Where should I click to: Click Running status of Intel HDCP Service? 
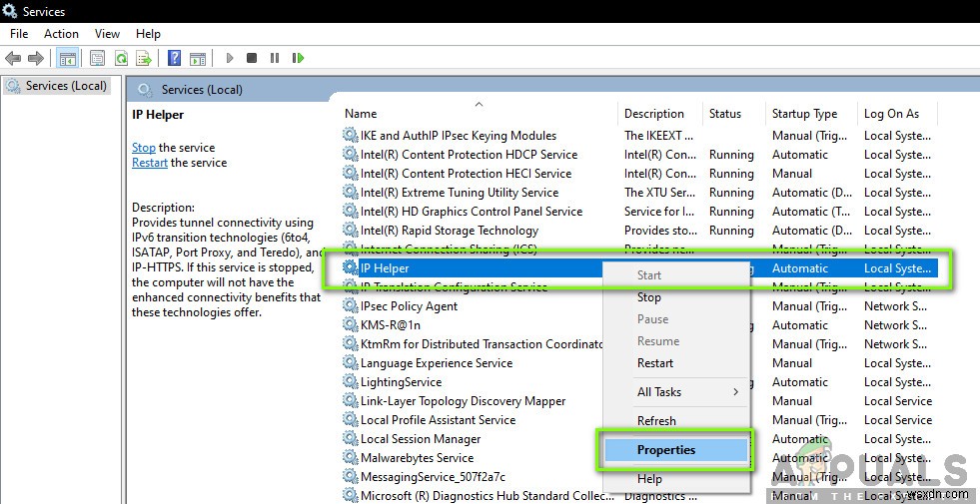point(731,155)
